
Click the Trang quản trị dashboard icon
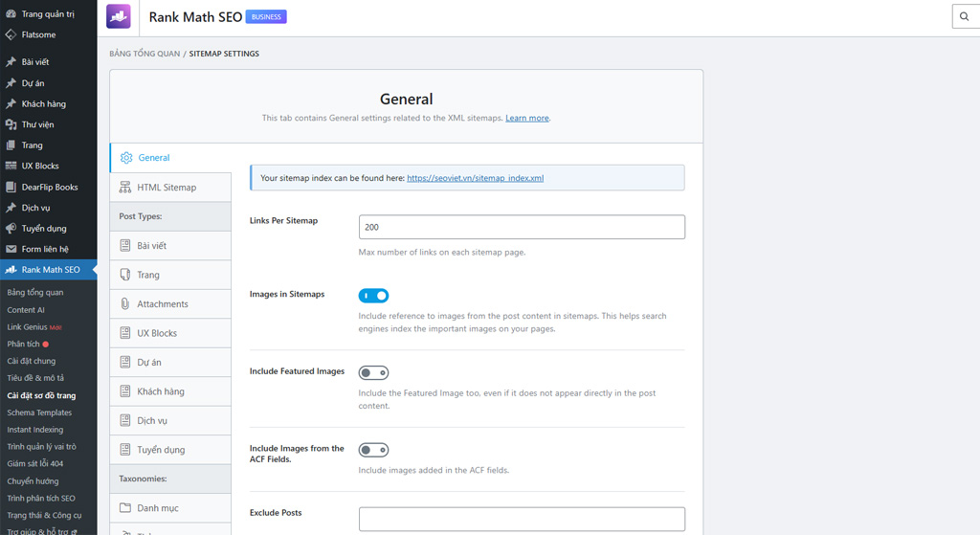pyautogui.click(x=11, y=13)
